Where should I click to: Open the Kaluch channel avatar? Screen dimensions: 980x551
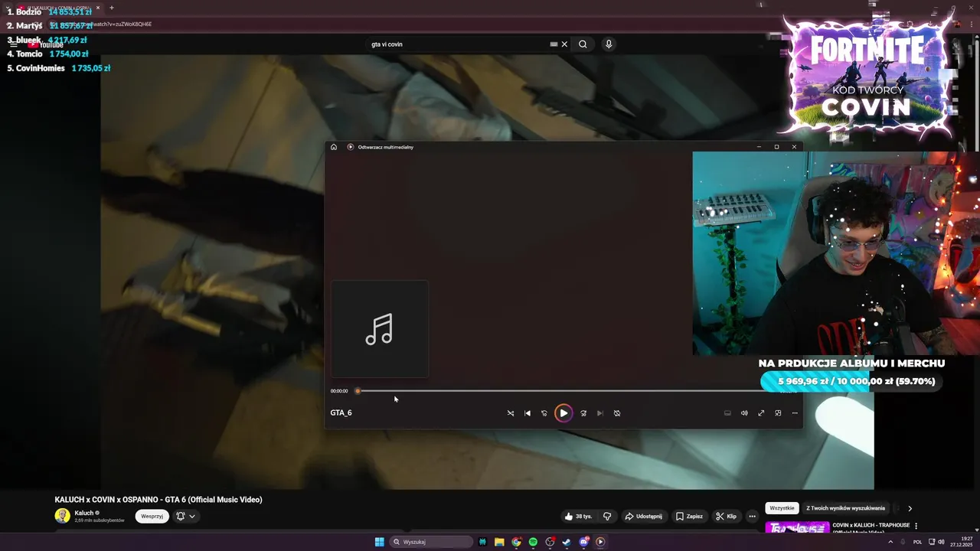point(62,516)
